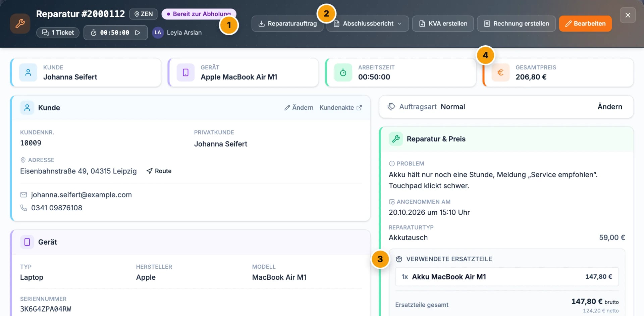This screenshot has width=644, height=316.
Task: Click the ZEN location badge
Action: (x=144, y=14)
